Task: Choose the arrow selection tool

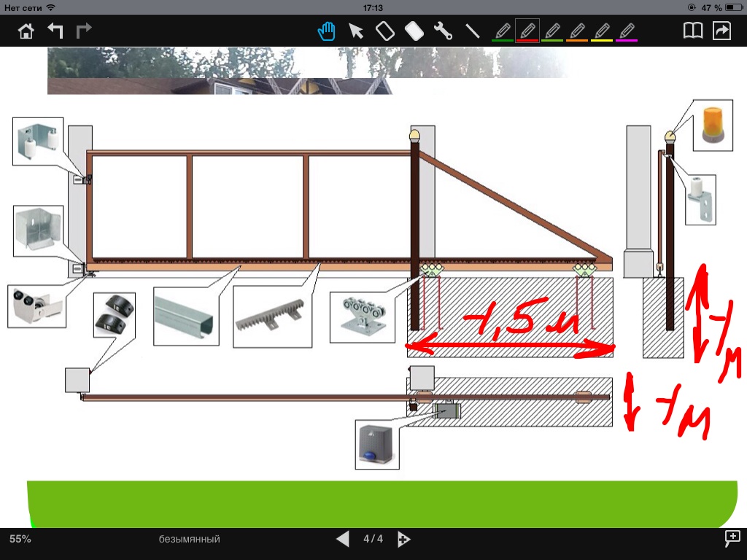Action: (x=356, y=31)
